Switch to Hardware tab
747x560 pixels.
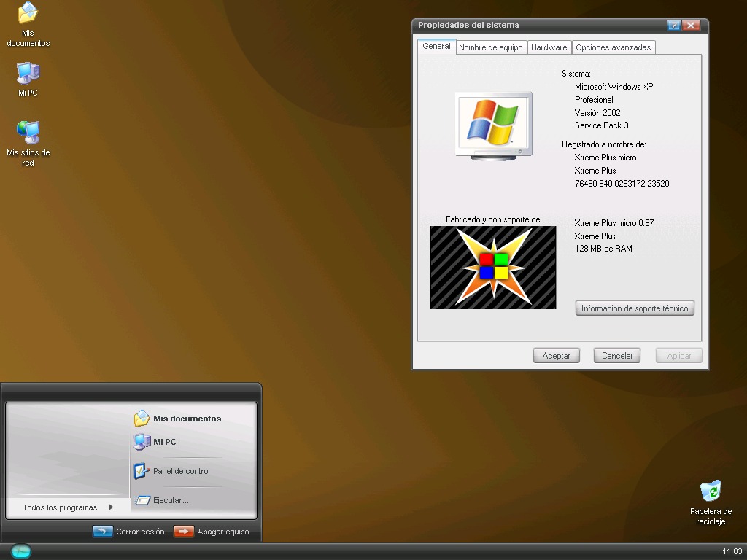coord(549,47)
